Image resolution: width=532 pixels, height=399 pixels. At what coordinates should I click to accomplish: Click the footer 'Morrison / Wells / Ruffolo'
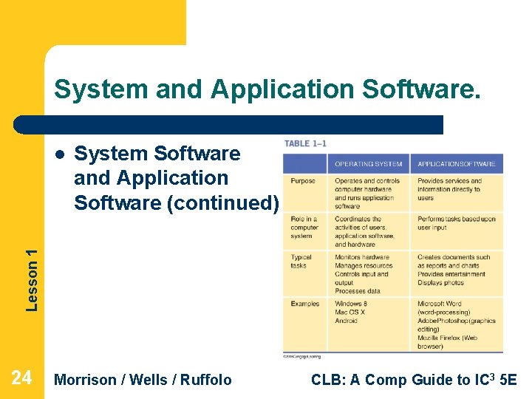click(143, 380)
